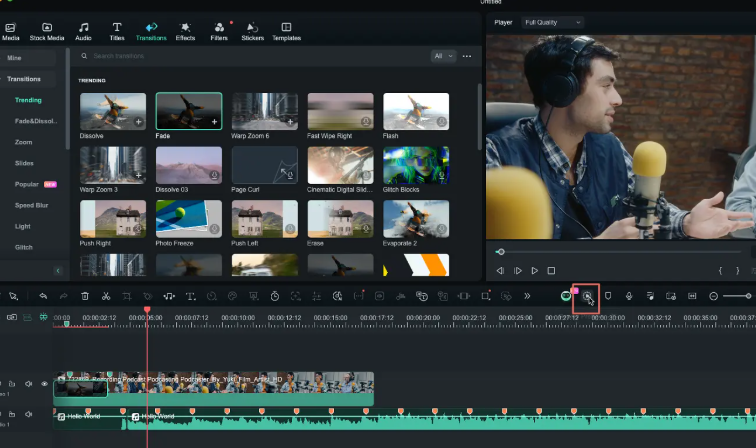
Task: Open the Titles tab
Action: pyautogui.click(x=117, y=31)
